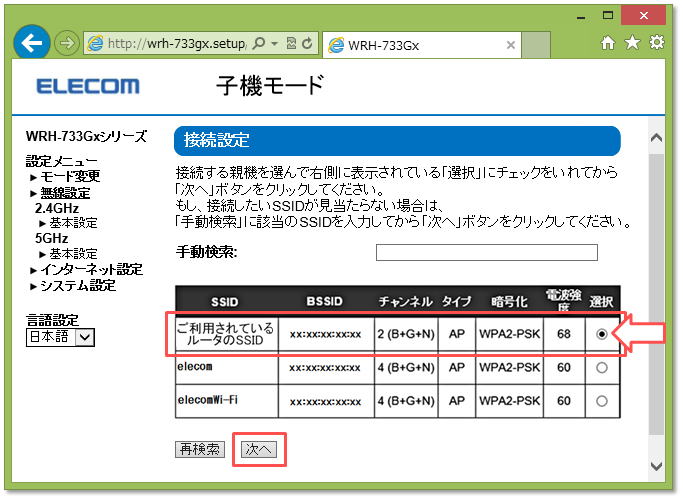Click the 2 (B+G+N) channel cell

[406, 334]
